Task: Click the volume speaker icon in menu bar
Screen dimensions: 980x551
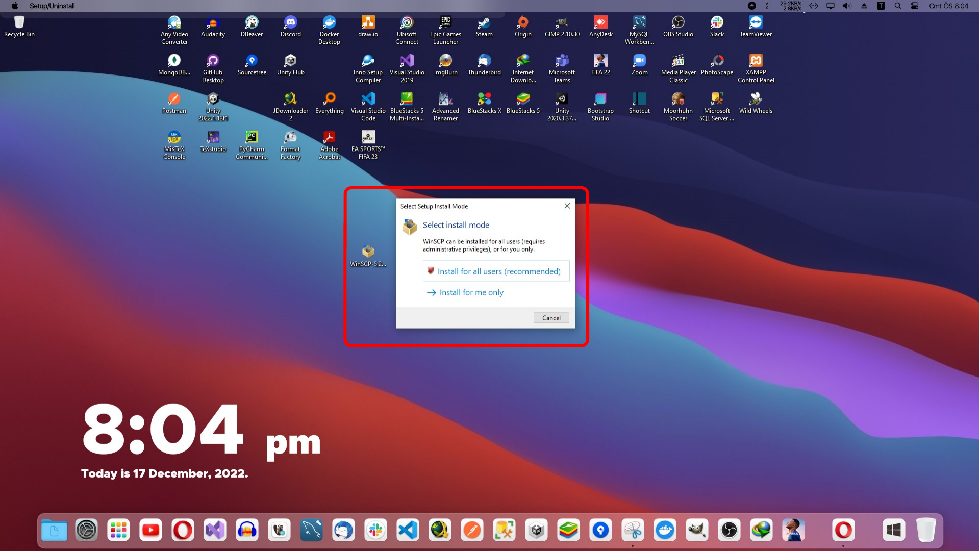Action: [x=847, y=6]
